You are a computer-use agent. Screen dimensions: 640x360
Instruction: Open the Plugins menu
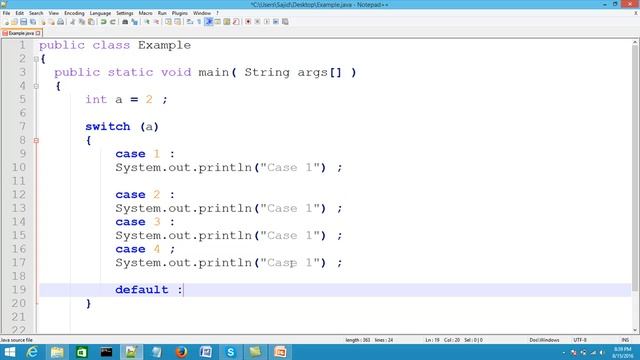point(180,13)
